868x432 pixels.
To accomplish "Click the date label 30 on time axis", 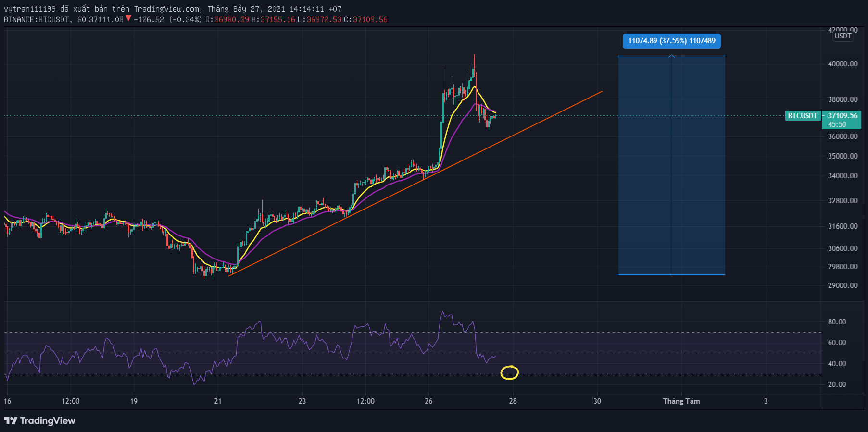I will coord(597,401).
